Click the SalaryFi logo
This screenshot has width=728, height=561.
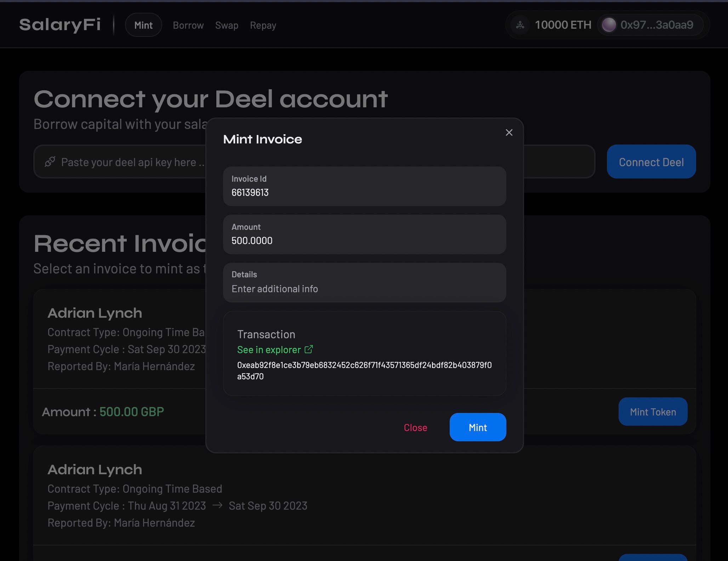coord(60,25)
